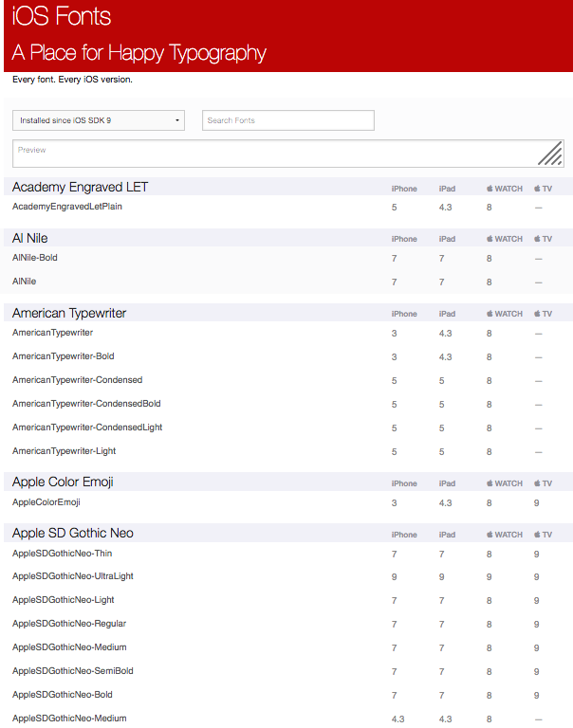Grab the Preview box resize handle
This screenshot has height=728, width=573.
click(x=550, y=154)
